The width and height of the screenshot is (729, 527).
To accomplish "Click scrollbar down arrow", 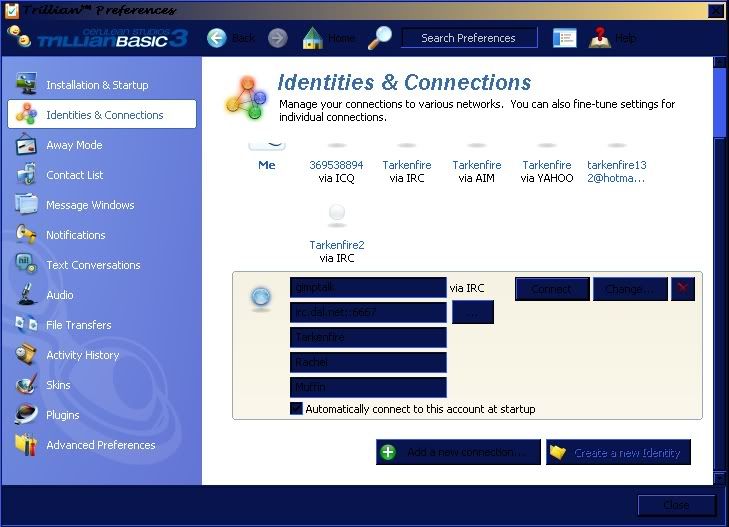I will pyautogui.click(x=720, y=478).
